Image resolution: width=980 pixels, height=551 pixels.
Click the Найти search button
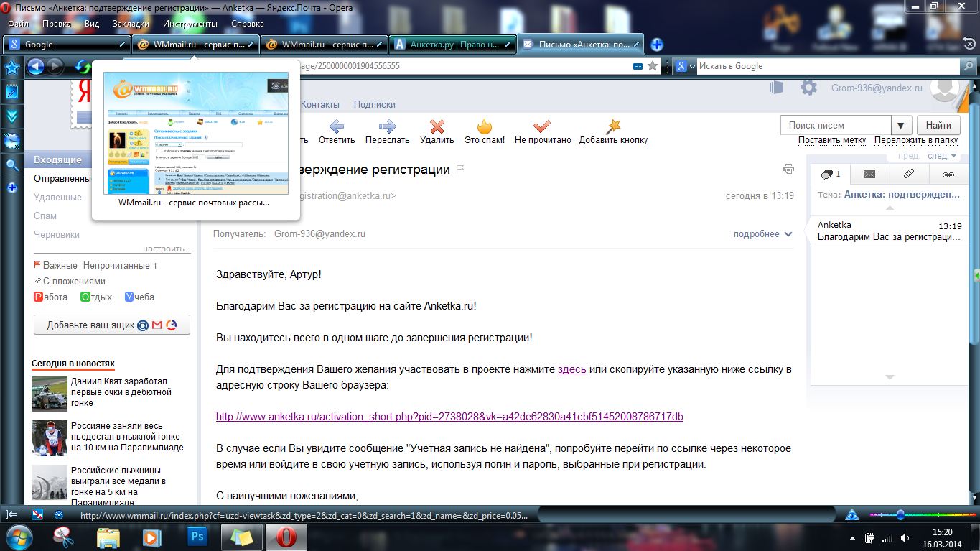[938, 125]
